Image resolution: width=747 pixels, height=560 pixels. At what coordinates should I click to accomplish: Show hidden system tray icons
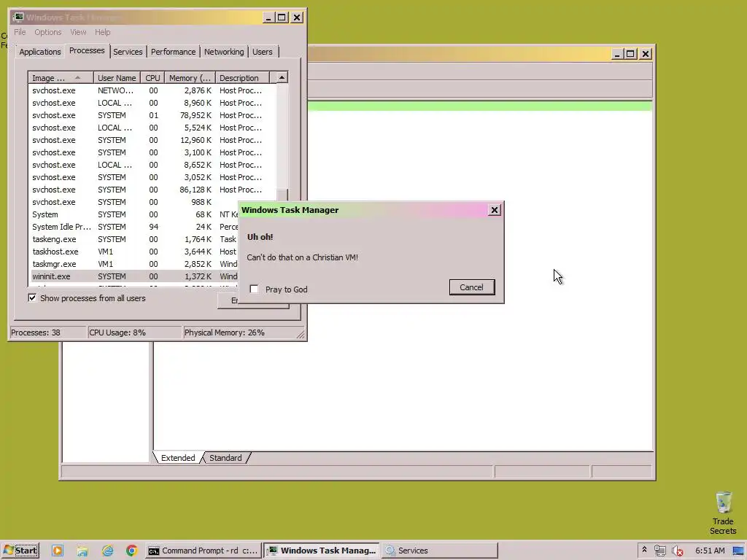(x=644, y=550)
